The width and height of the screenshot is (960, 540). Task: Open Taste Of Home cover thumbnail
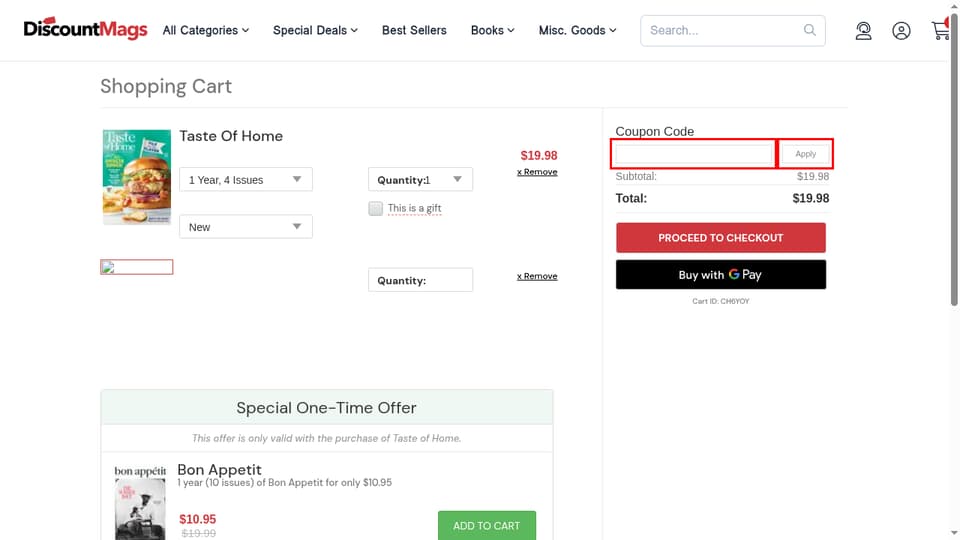tap(137, 177)
